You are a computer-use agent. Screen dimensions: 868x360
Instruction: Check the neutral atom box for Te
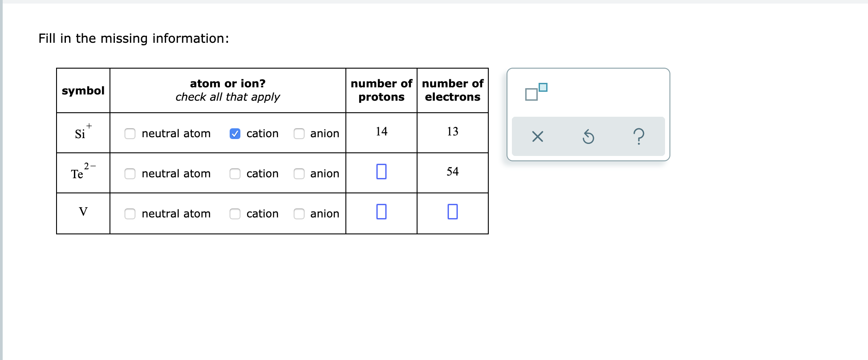coord(130,174)
